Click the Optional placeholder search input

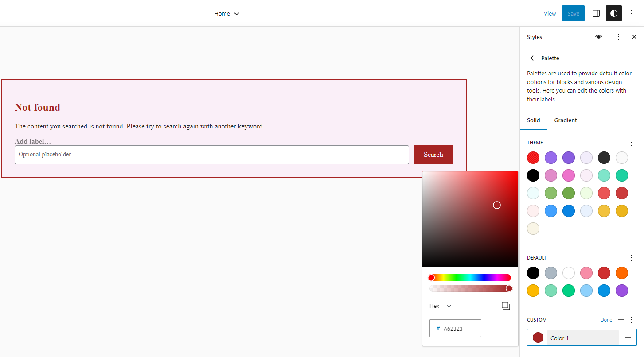coord(212,155)
